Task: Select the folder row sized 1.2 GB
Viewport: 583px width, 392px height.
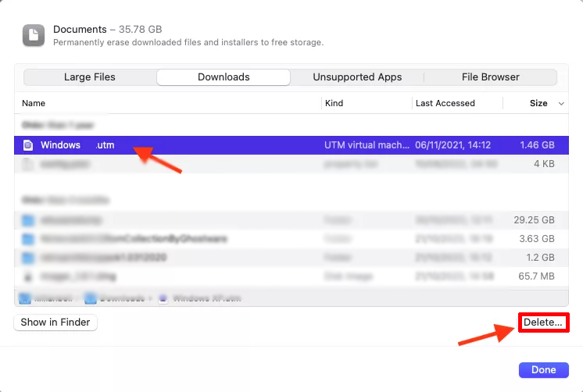Action: [x=291, y=257]
